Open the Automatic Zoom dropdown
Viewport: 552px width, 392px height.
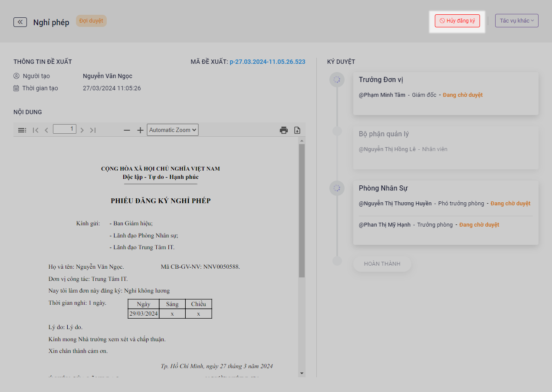(173, 130)
